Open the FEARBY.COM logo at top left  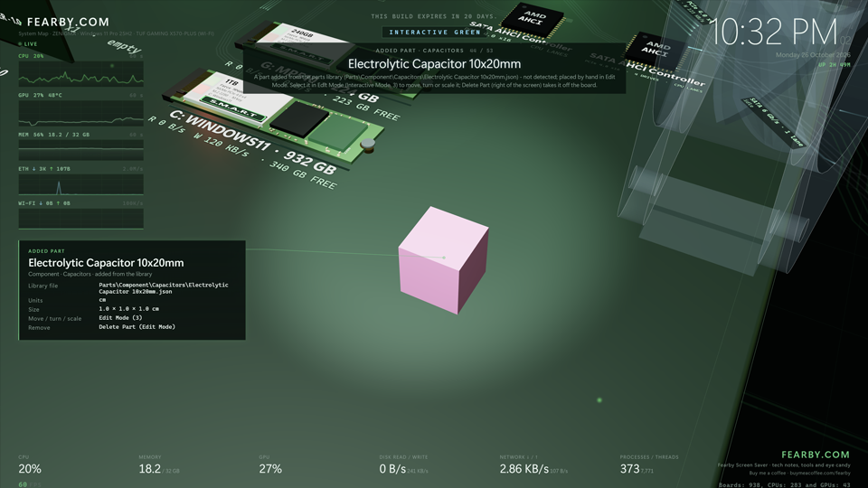[68, 22]
